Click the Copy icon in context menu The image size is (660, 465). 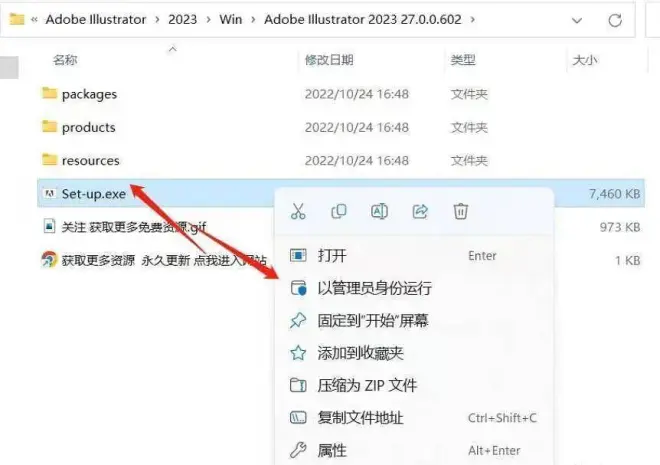(339, 211)
